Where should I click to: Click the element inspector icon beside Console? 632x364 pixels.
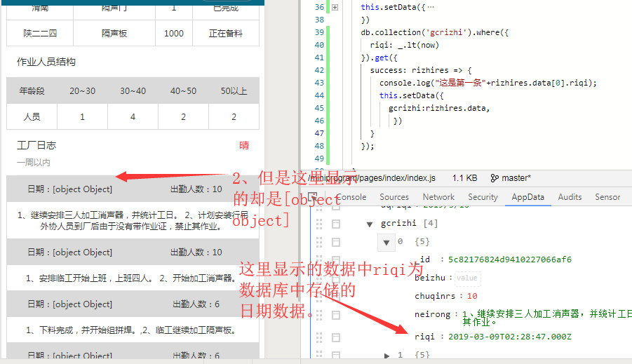(313, 196)
